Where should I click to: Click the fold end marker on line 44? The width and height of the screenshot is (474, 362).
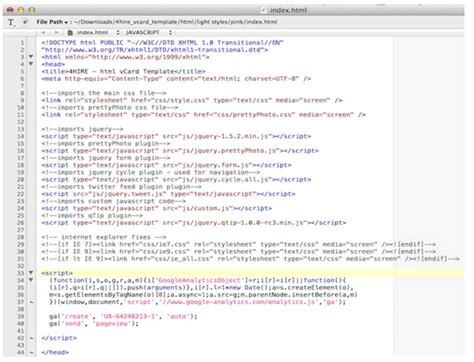point(31,352)
